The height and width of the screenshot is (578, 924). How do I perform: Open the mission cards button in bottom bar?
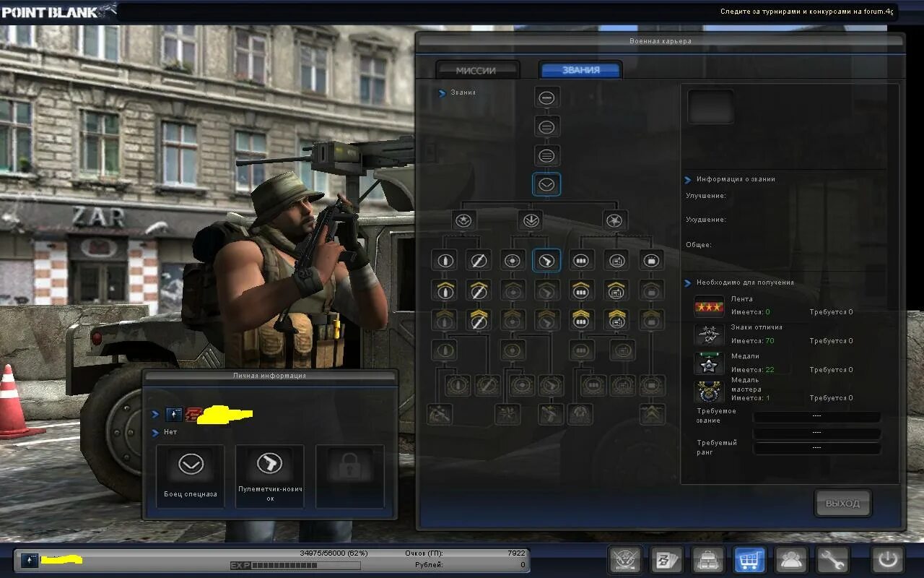[x=667, y=560]
